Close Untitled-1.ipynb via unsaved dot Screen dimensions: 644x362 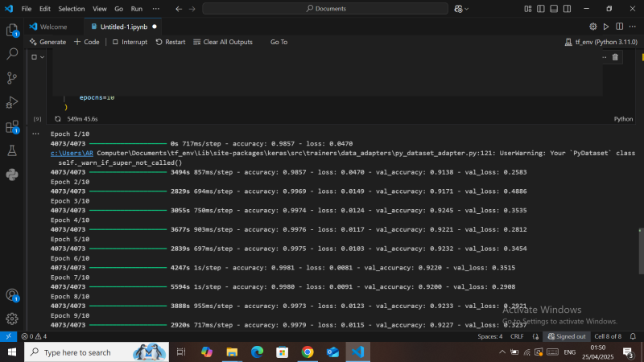click(155, 27)
